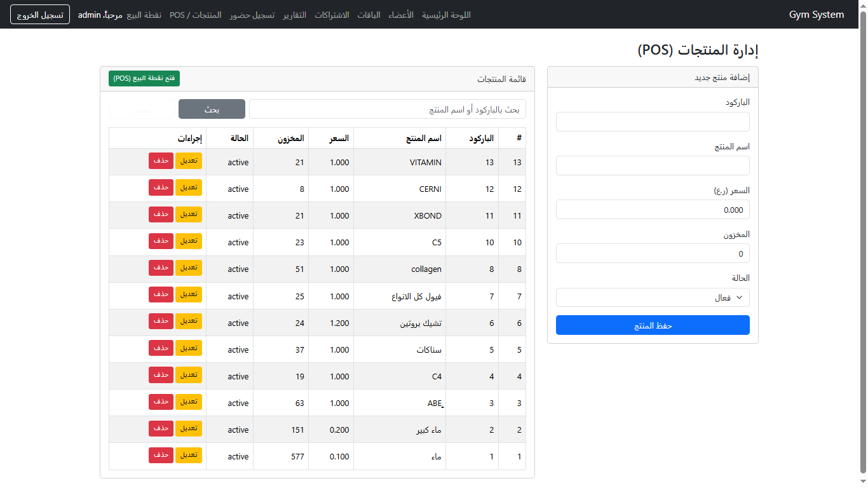The image size is (868, 488).
Task: Open POS with فتح نقطة البيع button
Action: 144,78
